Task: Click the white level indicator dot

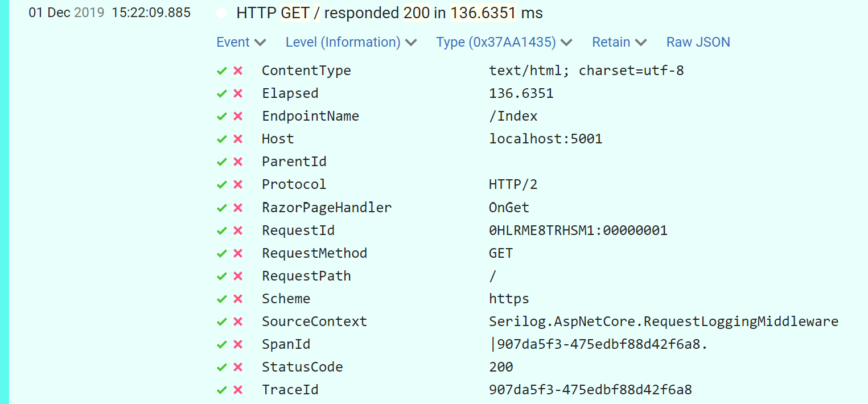Action: [x=221, y=14]
